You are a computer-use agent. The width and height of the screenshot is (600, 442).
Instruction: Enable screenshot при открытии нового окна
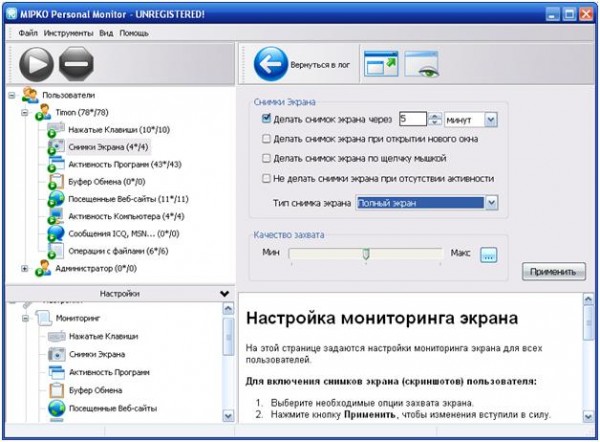coord(266,139)
